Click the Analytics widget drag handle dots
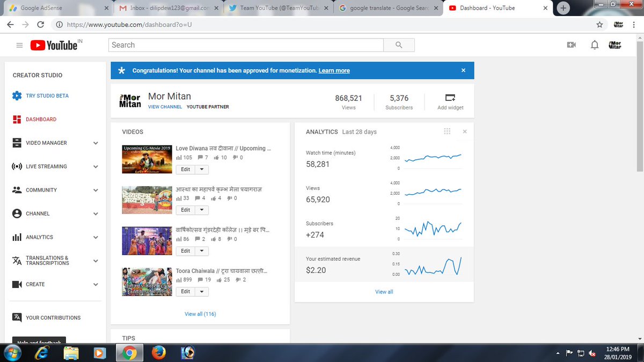This screenshot has height=362, width=644. [447, 131]
